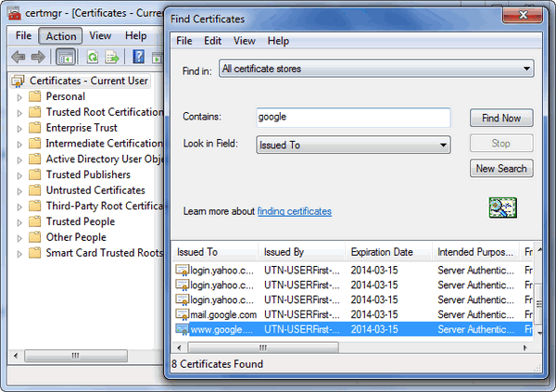Open certmgr Action menu
Viewport: 556px width, 392px height.
[60, 36]
